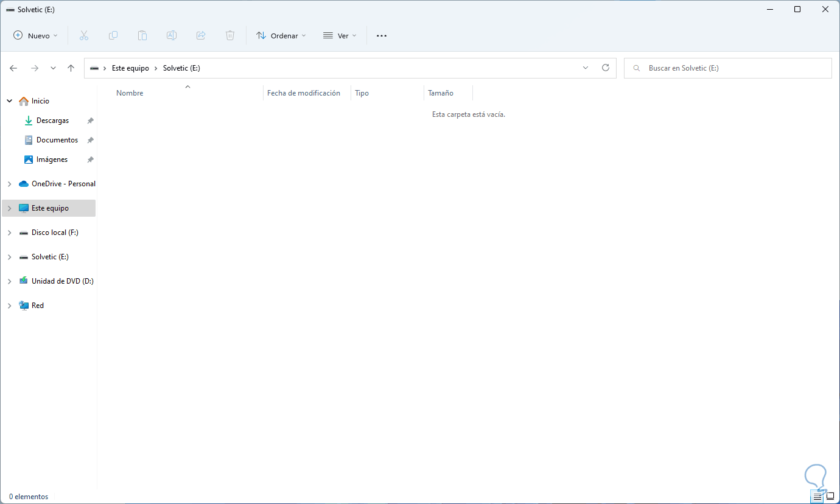Sort by the Tamaño column header
The image size is (840, 504).
441,93
